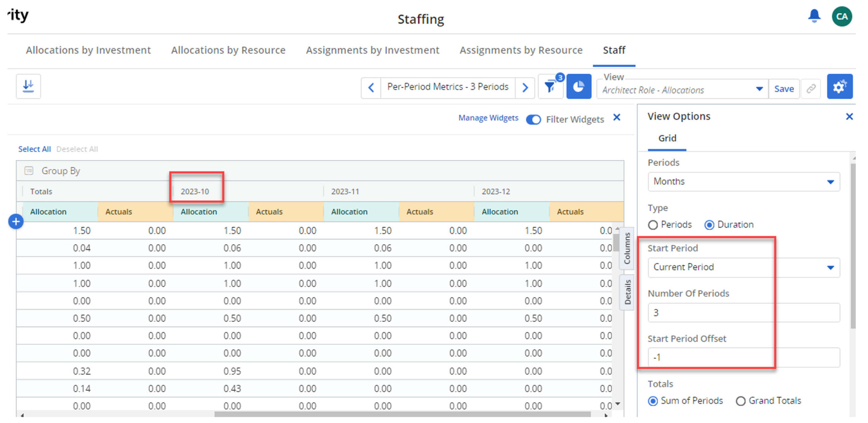Screen dimensions: 868x423
Task: Select the Periods type radio button
Action: [653, 225]
